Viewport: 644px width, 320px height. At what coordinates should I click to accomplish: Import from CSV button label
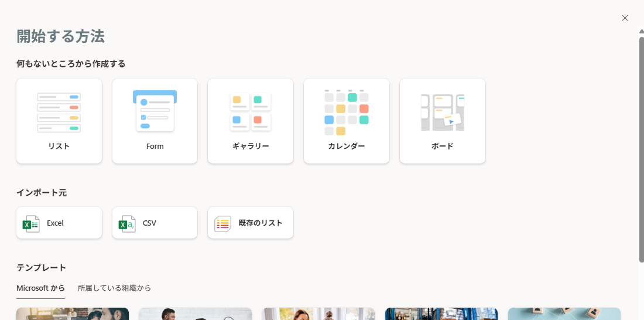pos(149,223)
